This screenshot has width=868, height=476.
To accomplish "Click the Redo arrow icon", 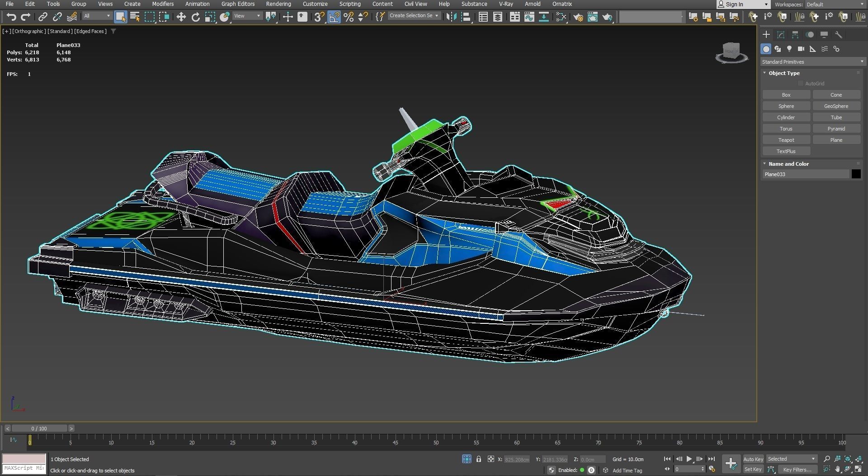I will tap(26, 17).
